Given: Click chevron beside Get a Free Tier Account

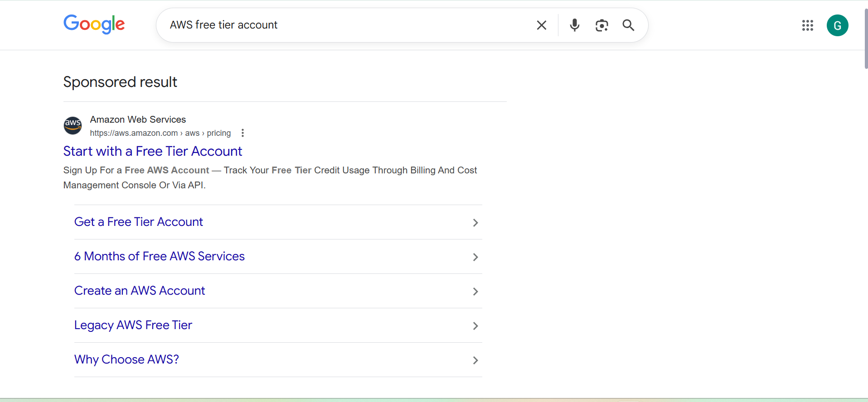Looking at the screenshot, I should pyautogui.click(x=475, y=223).
